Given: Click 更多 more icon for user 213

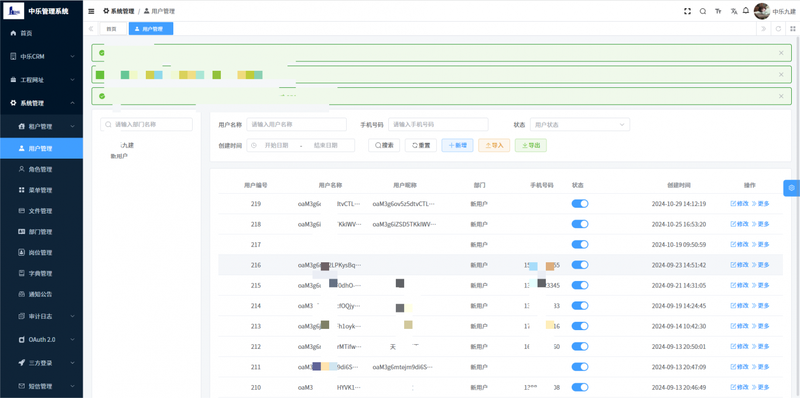Looking at the screenshot, I should point(760,326).
